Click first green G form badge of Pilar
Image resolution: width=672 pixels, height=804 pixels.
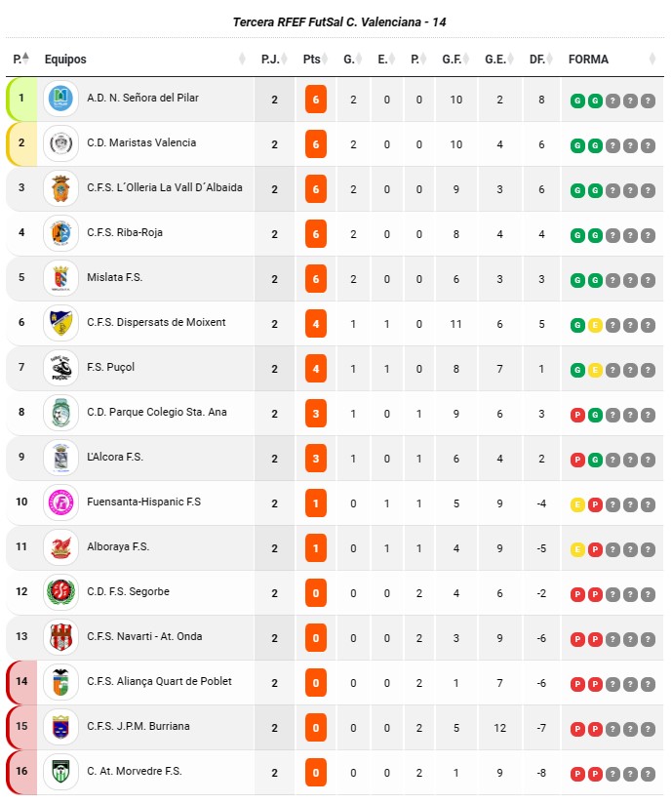coord(577,100)
